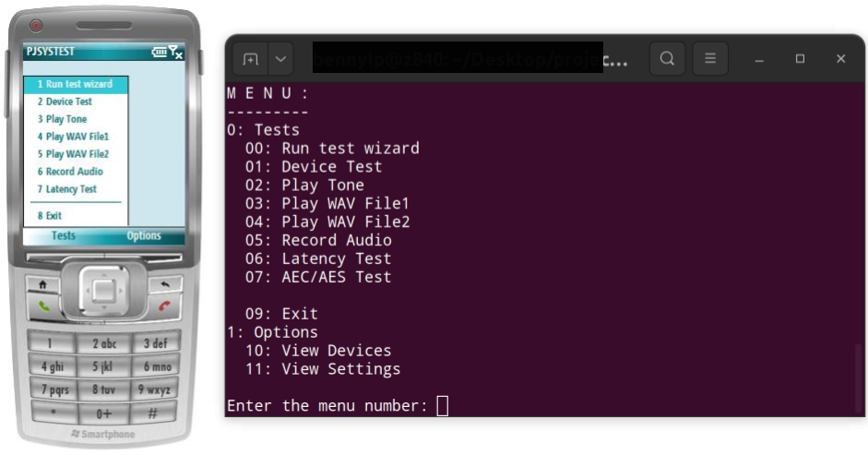Click the phone's red power button
Viewport: 868px width, 455px height.
pyautogui.click(x=36, y=25)
